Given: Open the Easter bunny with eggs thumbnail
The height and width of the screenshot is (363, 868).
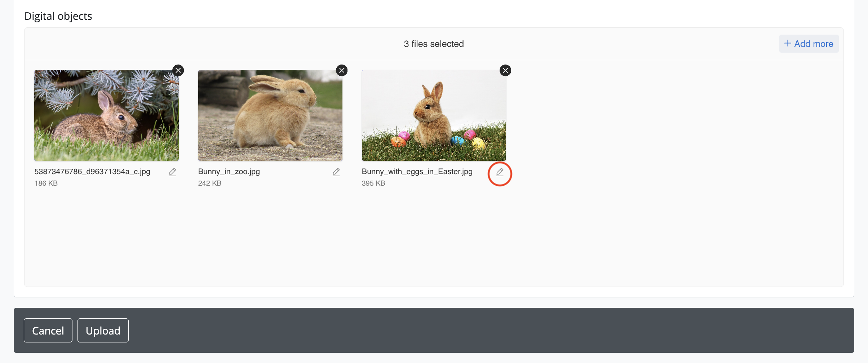Looking at the screenshot, I should 434,115.
